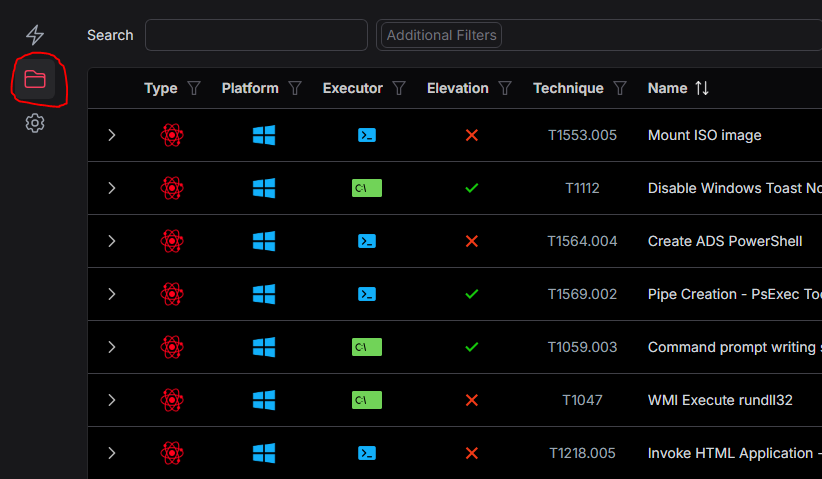Screen dimensions: 822x479
Task: Click technique T1553.005 link
Action: pos(582,135)
